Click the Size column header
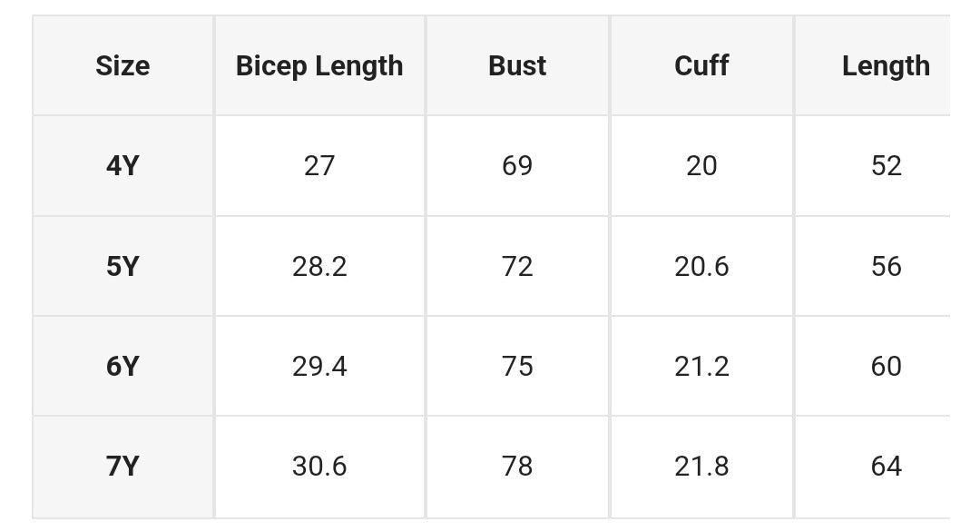Viewport: 980px width, 531px height. [122, 66]
